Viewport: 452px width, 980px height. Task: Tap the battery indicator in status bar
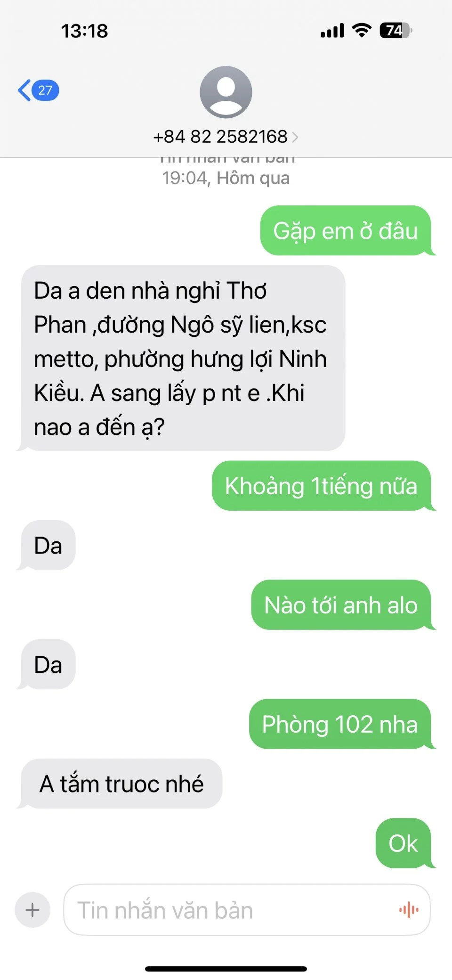(396, 31)
